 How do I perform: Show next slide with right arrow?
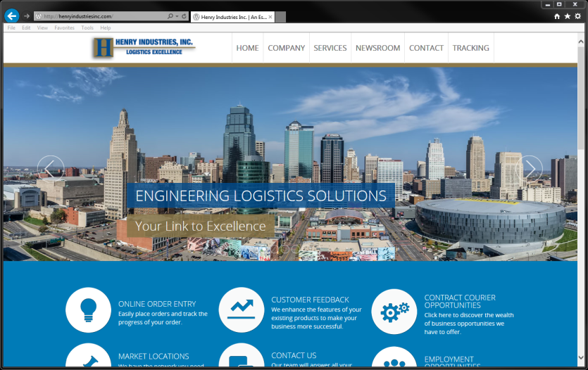click(x=530, y=169)
